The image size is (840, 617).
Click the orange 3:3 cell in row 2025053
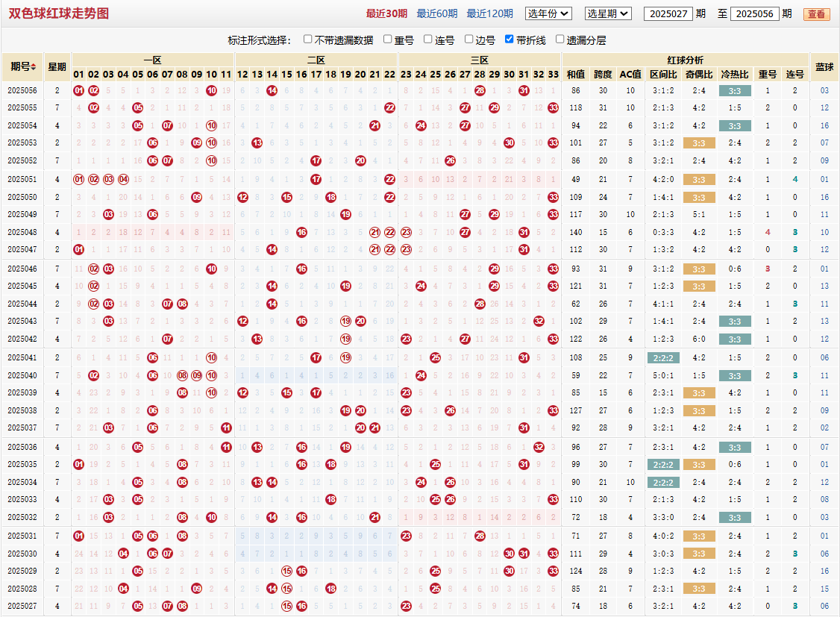tap(699, 143)
